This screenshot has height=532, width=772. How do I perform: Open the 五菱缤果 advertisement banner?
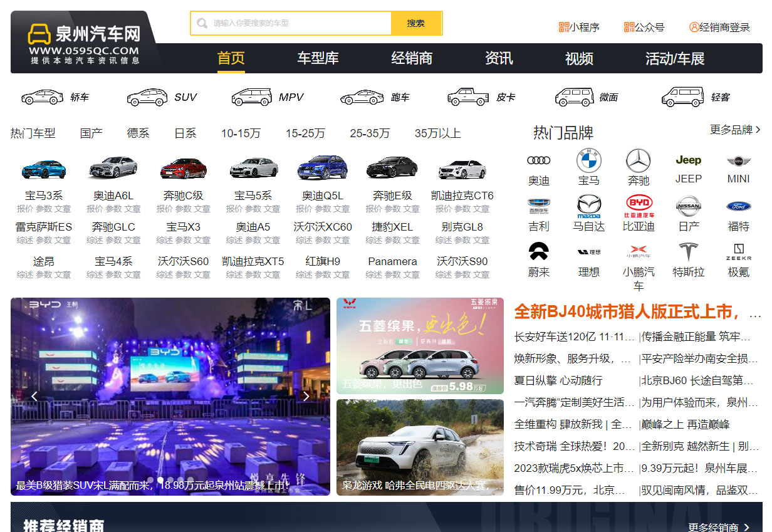coord(420,346)
